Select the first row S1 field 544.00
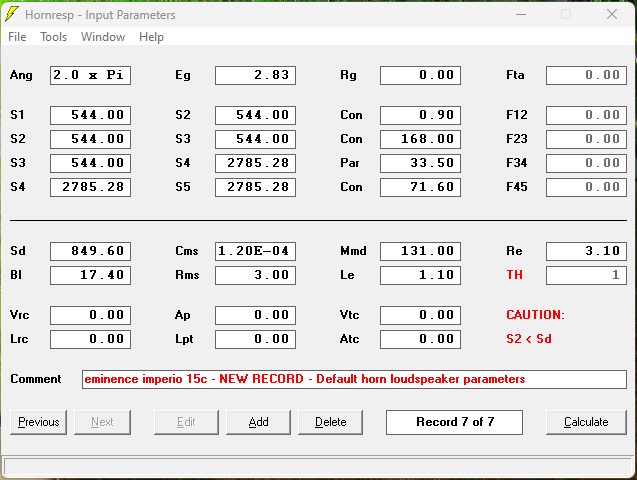This screenshot has height=480, width=637. [91, 115]
